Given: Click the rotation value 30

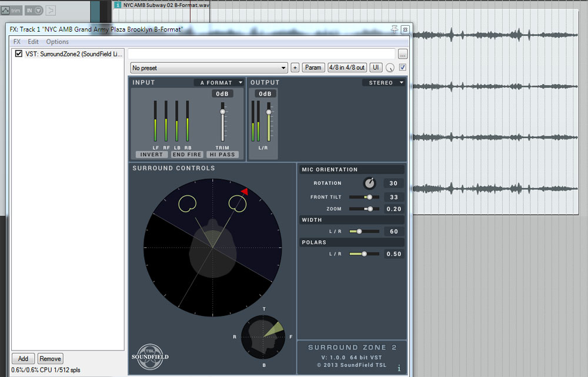Looking at the screenshot, I should tap(393, 183).
